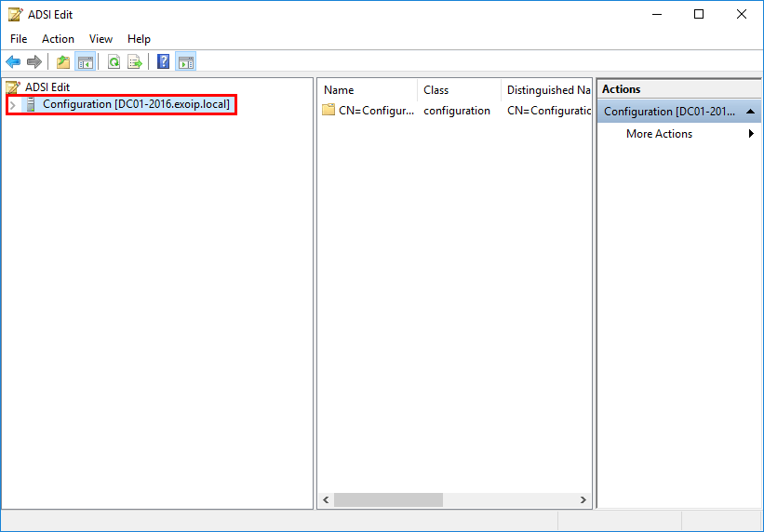Click ADSI Edit app icon in title bar
This screenshot has width=764, height=532.
click(16, 15)
